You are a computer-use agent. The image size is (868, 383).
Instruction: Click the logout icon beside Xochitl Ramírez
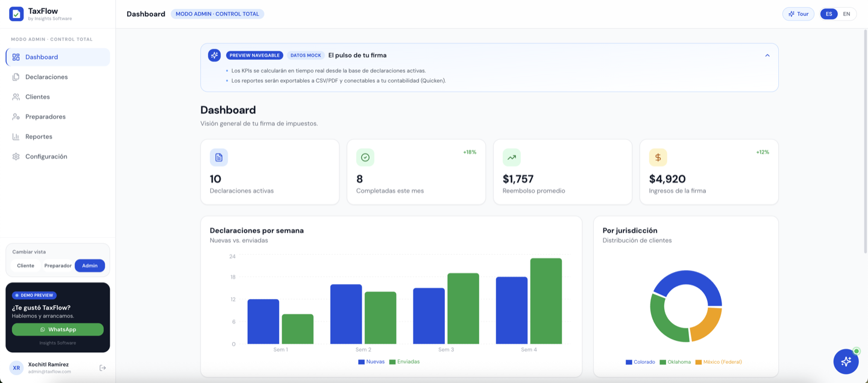click(102, 368)
